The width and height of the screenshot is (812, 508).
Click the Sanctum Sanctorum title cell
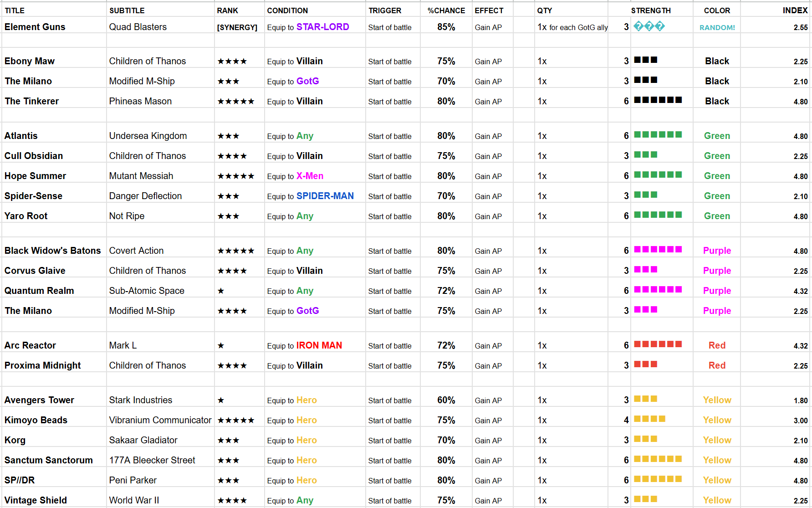(49, 460)
